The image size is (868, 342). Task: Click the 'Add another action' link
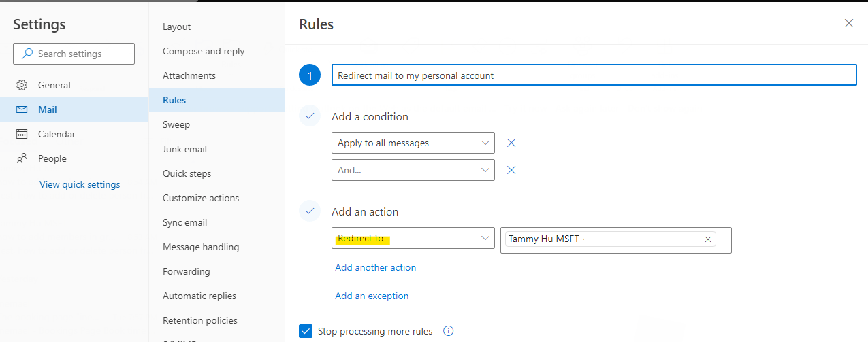point(375,267)
